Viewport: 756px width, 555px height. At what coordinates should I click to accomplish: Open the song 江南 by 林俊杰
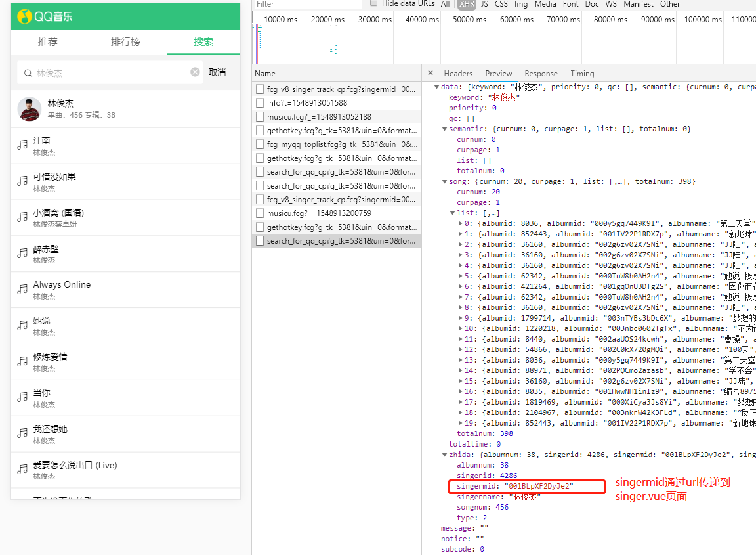pyautogui.click(x=125, y=146)
